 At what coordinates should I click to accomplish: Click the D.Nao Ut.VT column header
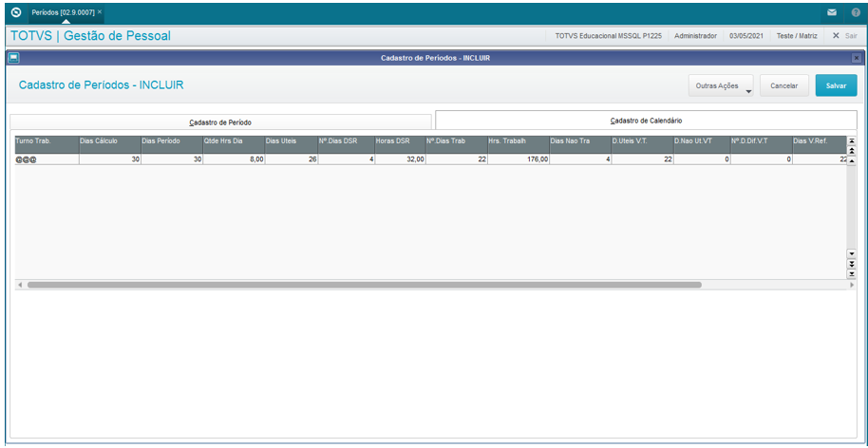pyautogui.click(x=702, y=144)
